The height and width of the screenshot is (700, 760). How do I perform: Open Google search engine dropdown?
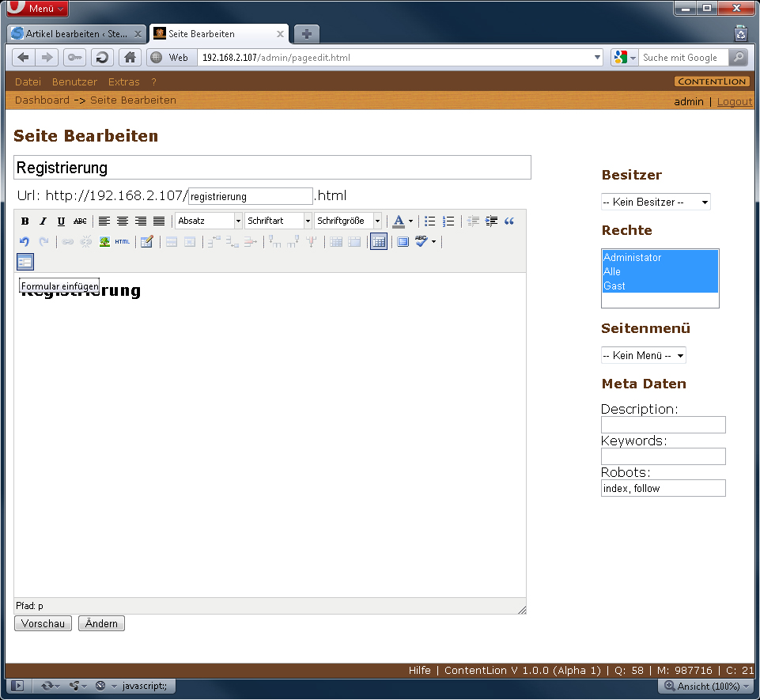pyautogui.click(x=633, y=58)
